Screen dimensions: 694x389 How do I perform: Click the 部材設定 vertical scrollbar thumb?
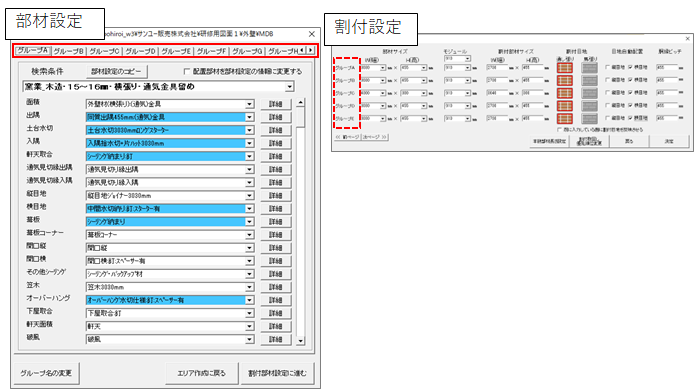click(301, 117)
